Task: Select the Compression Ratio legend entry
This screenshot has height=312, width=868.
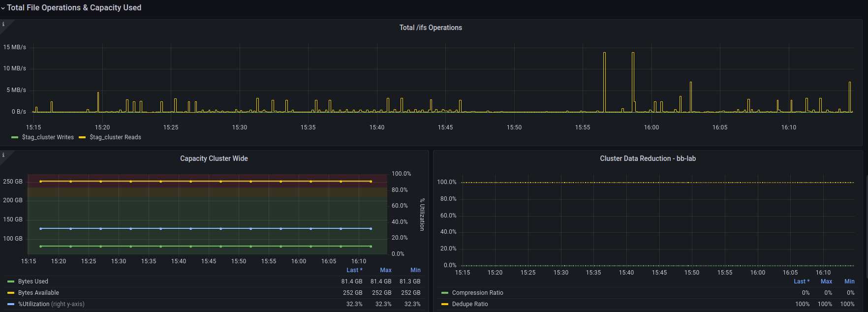Action: (477, 293)
